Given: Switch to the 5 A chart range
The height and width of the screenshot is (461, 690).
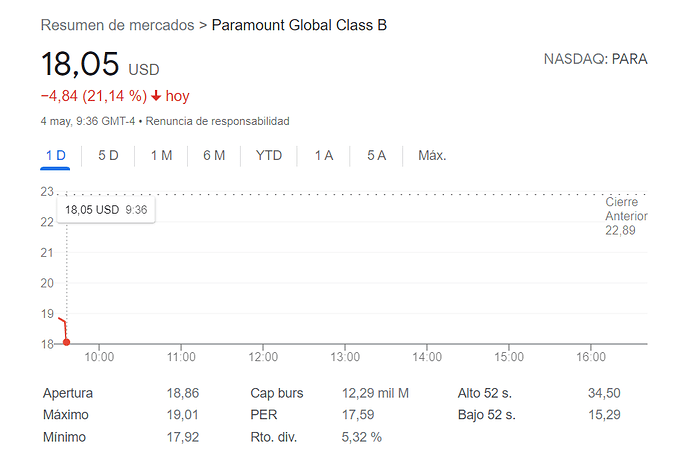Looking at the screenshot, I should click(x=376, y=156).
